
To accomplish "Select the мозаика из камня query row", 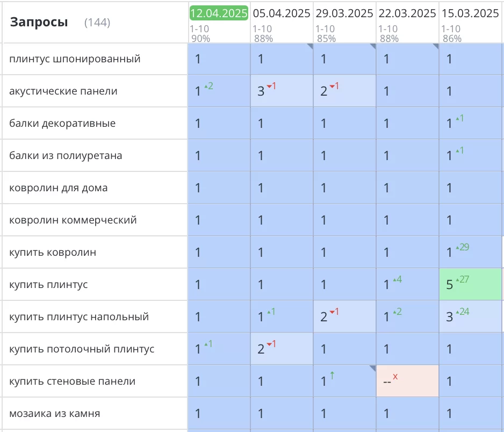I will tap(54, 413).
